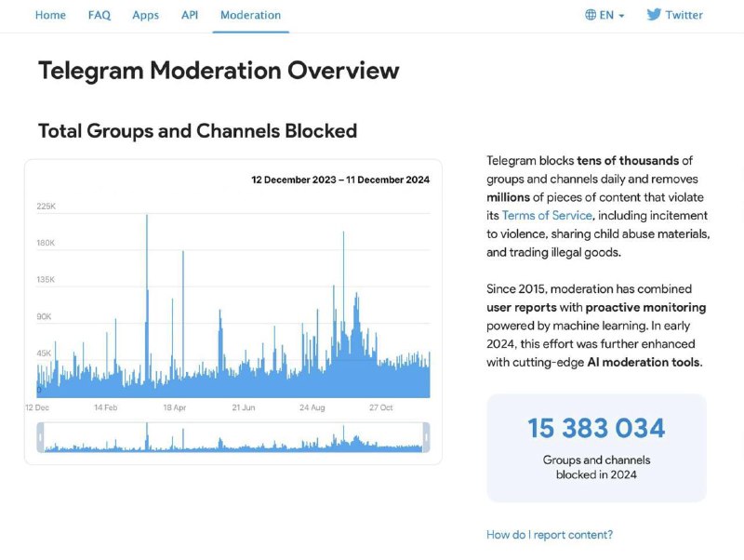Click the 45K y-axis label
The width and height of the screenshot is (744, 560).
[44, 353]
